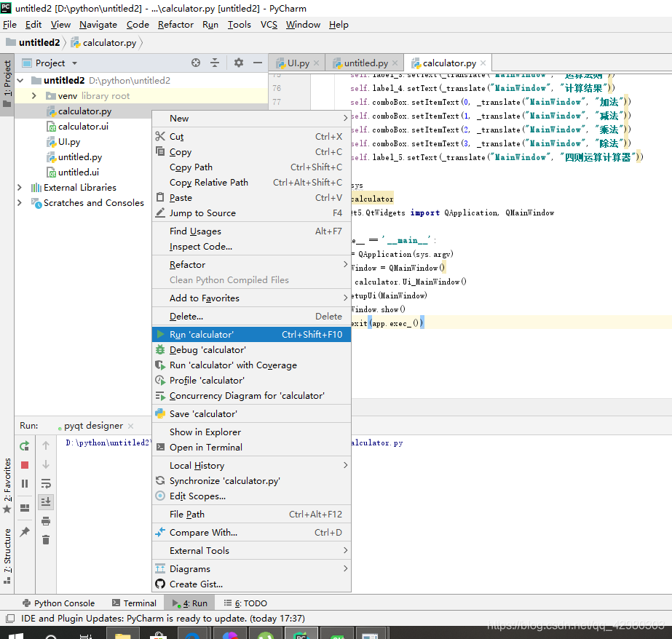This screenshot has height=639, width=672.
Task: Toggle scroll to end icon in Run panel
Action: coord(46,501)
